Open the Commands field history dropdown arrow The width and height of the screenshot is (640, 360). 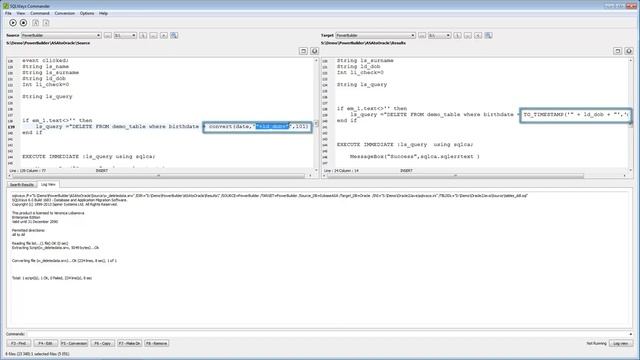pos(631,334)
